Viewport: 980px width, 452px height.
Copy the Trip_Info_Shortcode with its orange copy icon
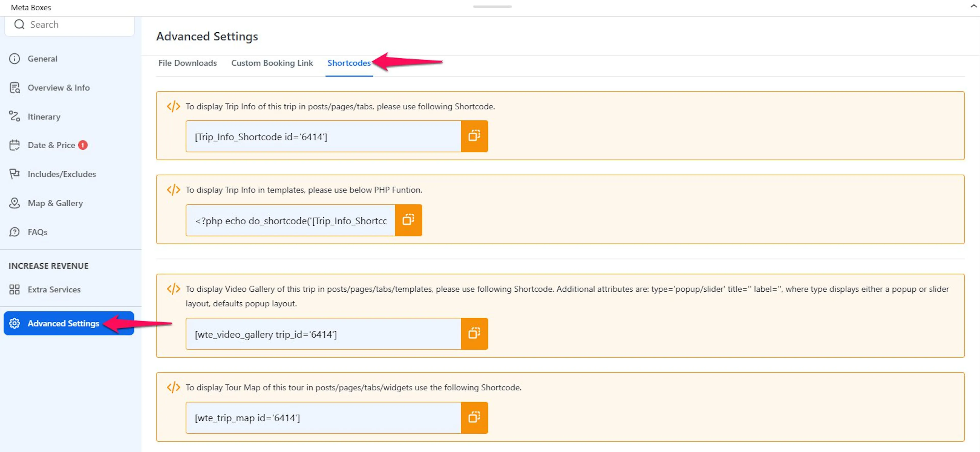click(x=474, y=136)
